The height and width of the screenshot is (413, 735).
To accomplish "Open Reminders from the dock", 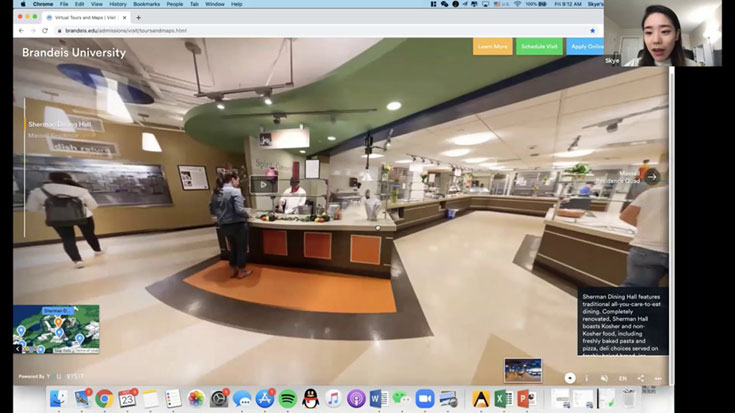I will pos(173,399).
